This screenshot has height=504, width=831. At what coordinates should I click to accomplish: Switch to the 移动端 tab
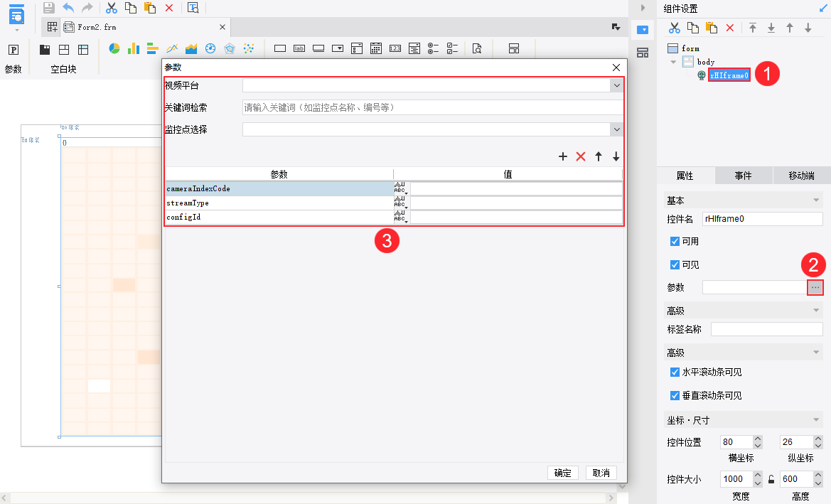(x=801, y=176)
